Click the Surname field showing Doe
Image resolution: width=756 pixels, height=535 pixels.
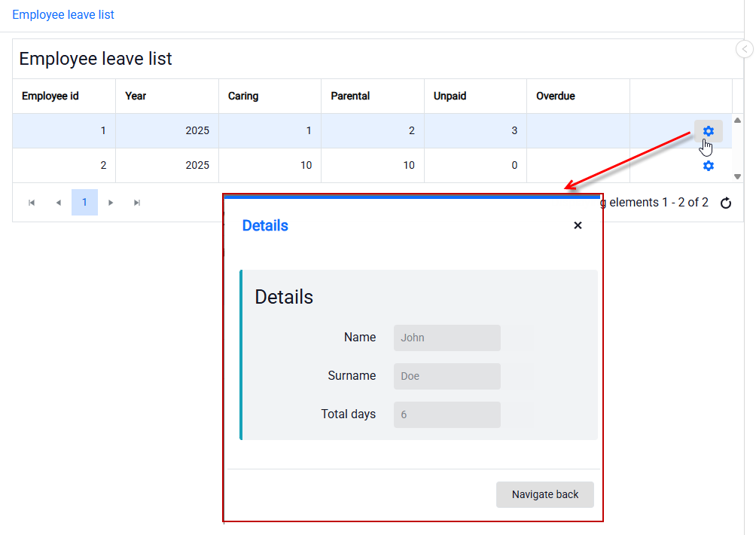click(x=447, y=376)
